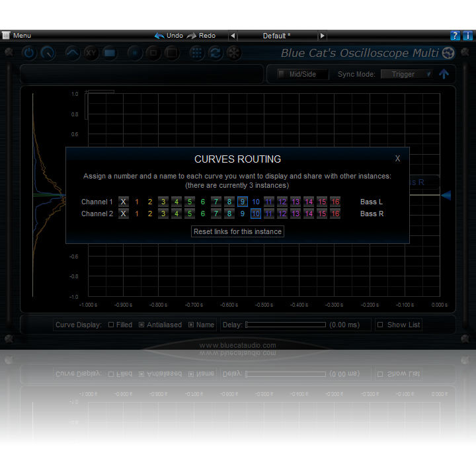Disable Channel 2 routing with its X button
The height and width of the screenshot is (476, 476).
[x=123, y=214]
